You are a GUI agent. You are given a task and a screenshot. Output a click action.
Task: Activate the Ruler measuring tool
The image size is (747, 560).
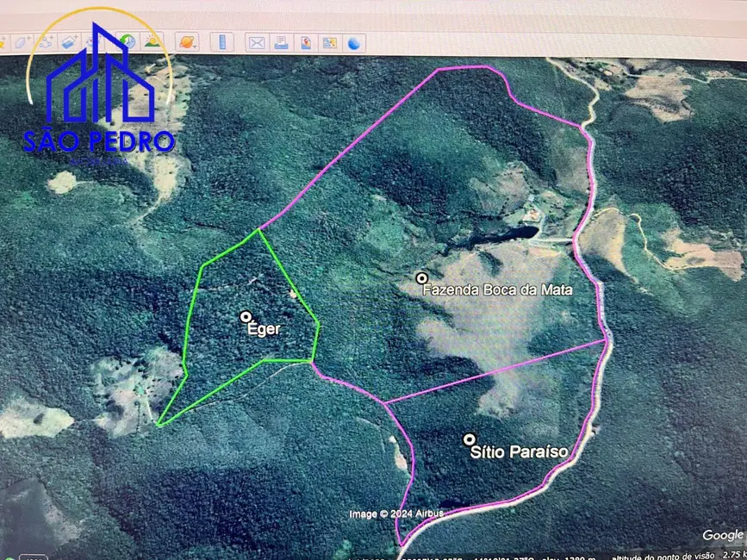coord(221,41)
